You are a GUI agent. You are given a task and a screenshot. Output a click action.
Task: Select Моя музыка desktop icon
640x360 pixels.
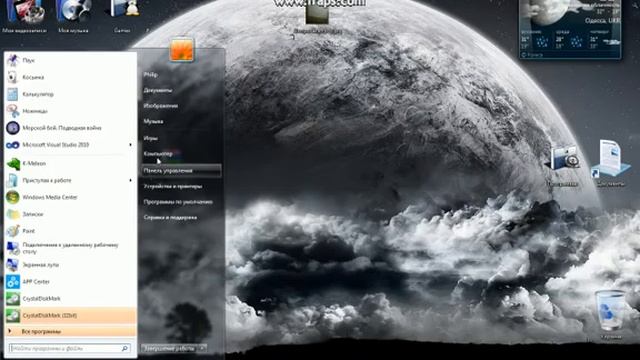(73, 16)
